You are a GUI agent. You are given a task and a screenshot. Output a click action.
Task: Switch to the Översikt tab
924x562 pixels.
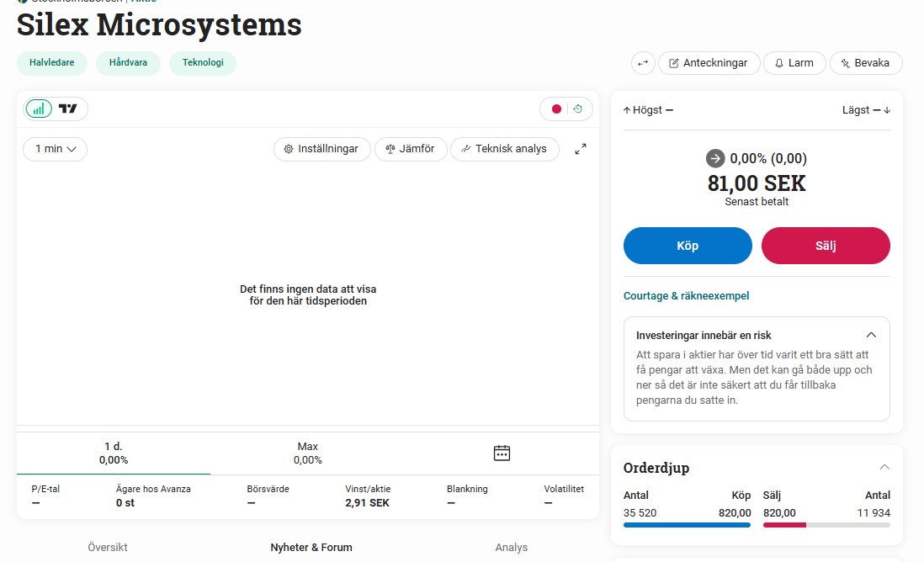[x=107, y=547]
